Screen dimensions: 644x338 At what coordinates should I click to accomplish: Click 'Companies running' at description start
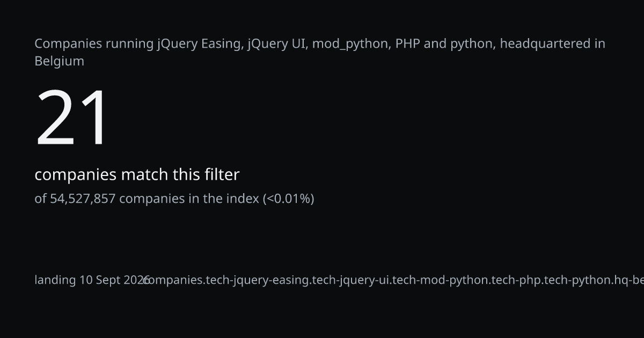(x=94, y=44)
